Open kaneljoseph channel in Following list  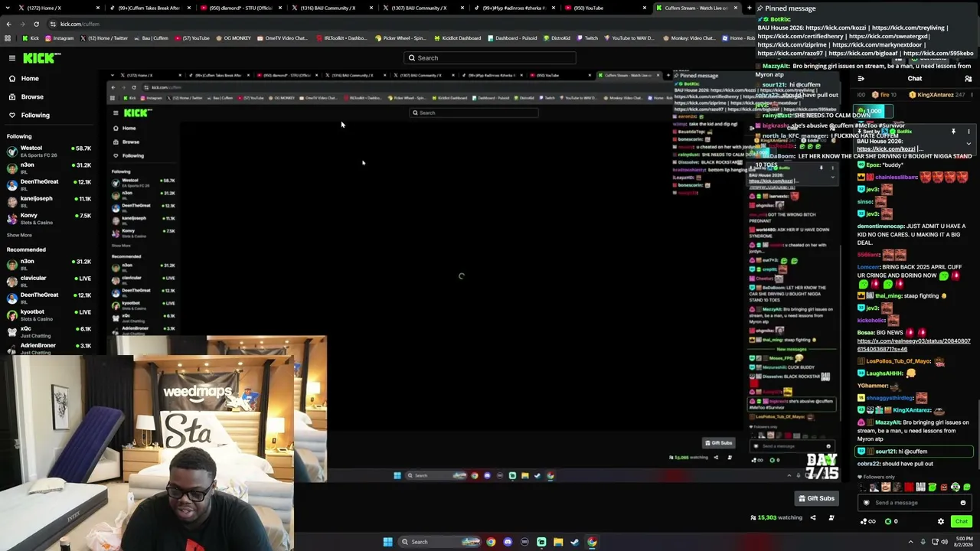(x=47, y=201)
